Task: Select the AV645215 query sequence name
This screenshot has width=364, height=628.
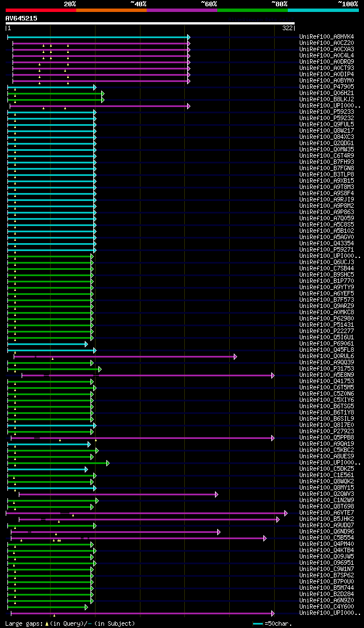Action: point(21,18)
